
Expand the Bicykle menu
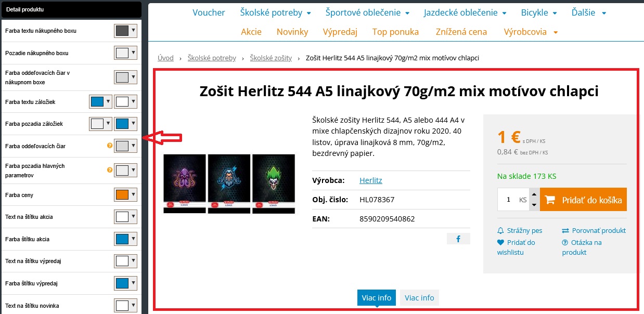[538, 12]
